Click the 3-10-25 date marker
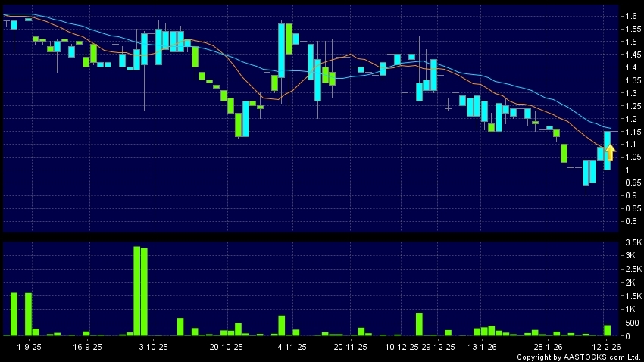 154,346
